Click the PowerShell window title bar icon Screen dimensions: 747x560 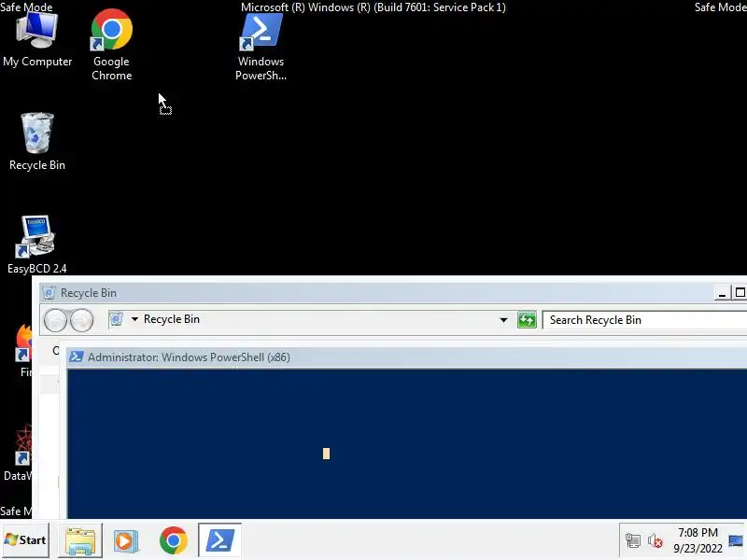[77, 357]
